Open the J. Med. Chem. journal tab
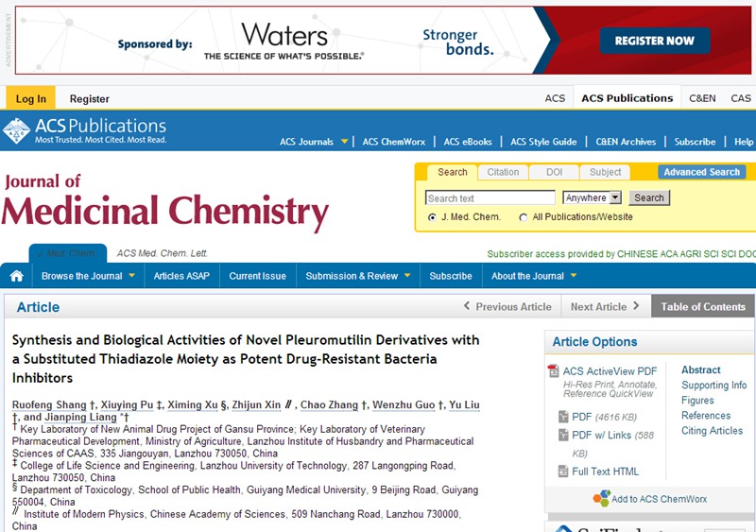 67,253
